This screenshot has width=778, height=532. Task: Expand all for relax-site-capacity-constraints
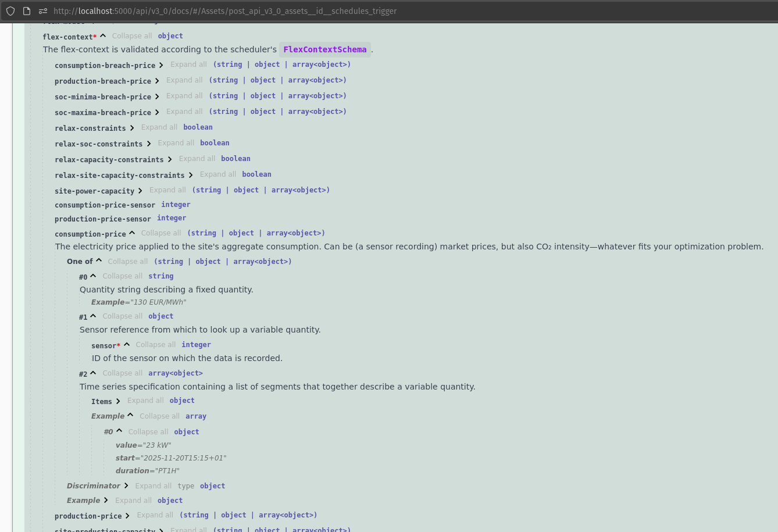click(x=217, y=174)
